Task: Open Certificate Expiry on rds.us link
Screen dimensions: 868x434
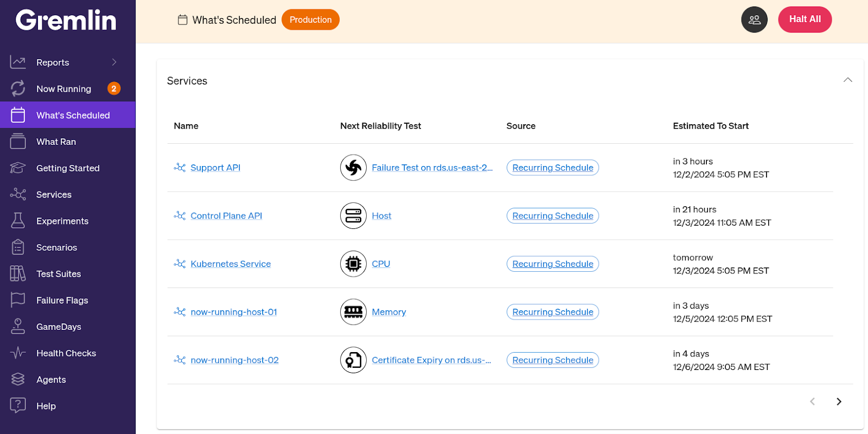Action: click(431, 360)
